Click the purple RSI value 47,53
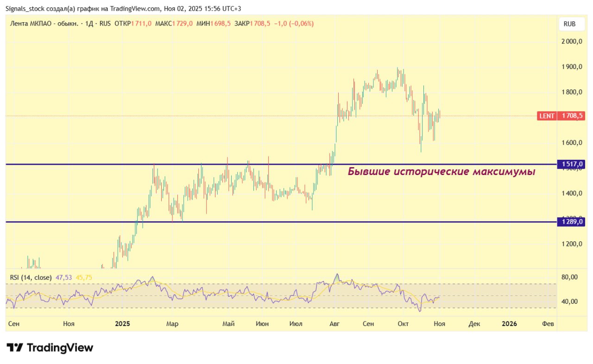 click(x=64, y=277)
